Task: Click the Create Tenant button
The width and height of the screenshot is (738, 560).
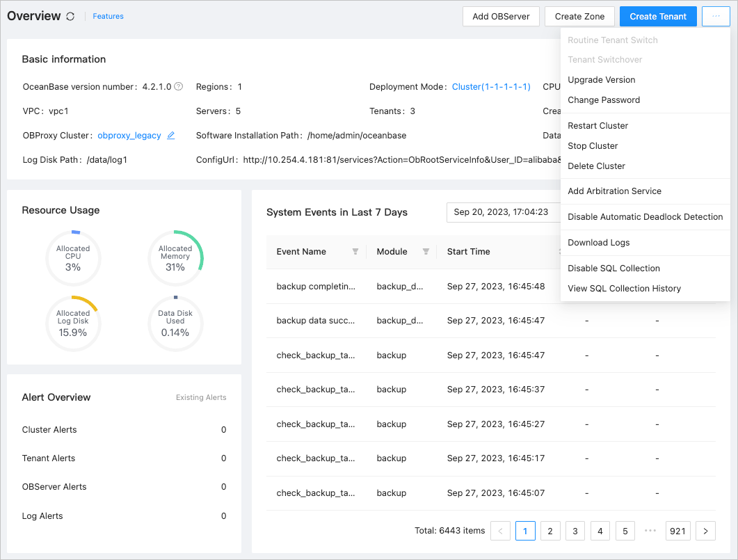Action: (658, 17)
